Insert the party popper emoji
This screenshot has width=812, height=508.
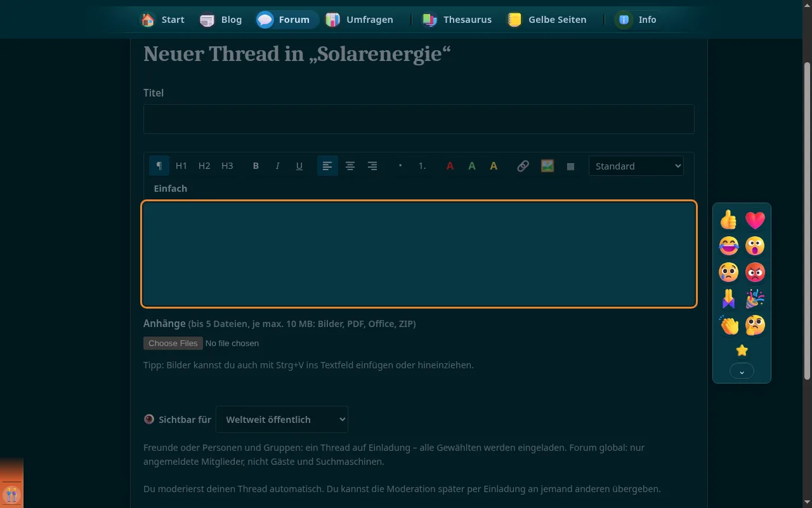(x=755, y=298)
